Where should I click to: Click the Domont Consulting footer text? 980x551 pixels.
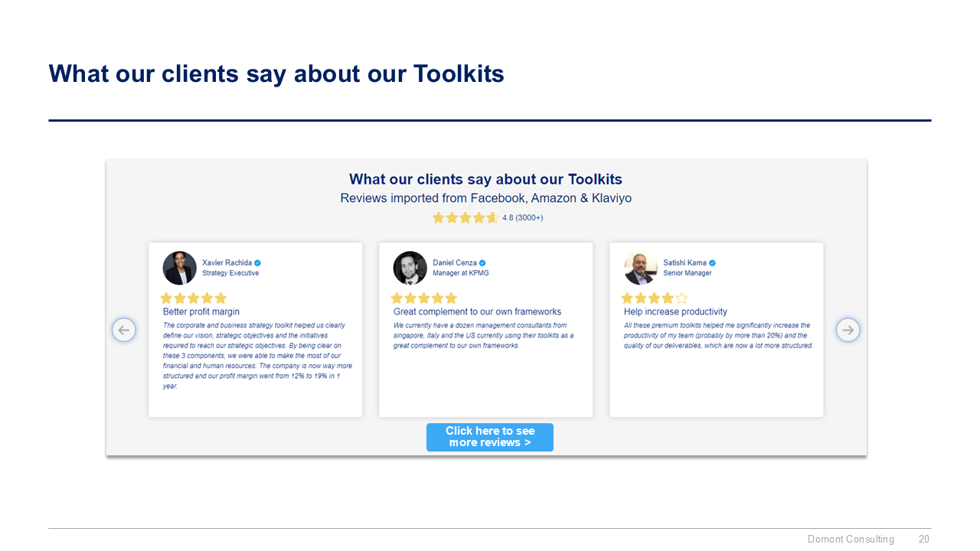coord(851,539)
